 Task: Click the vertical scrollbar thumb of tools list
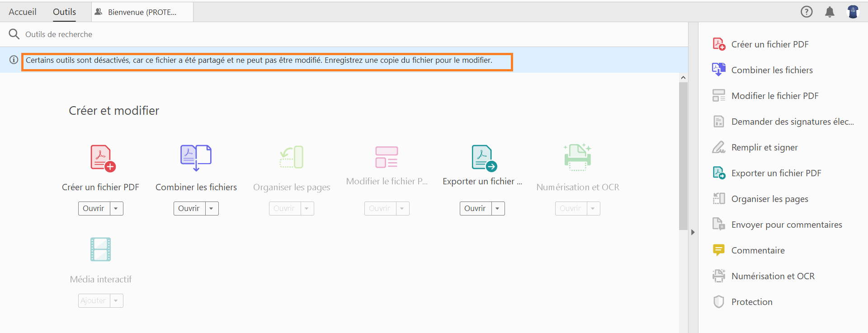click(x=683, y=156)
